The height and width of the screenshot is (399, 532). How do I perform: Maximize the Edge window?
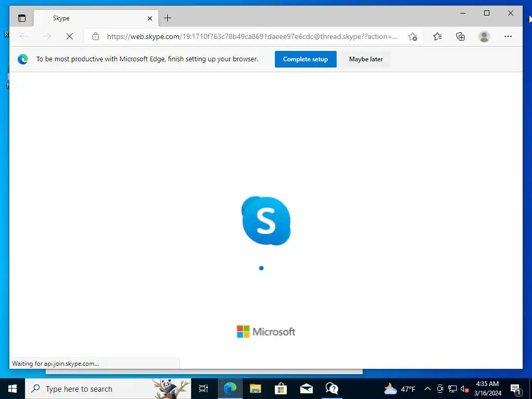pyautogui.click(x=486, y=13)
